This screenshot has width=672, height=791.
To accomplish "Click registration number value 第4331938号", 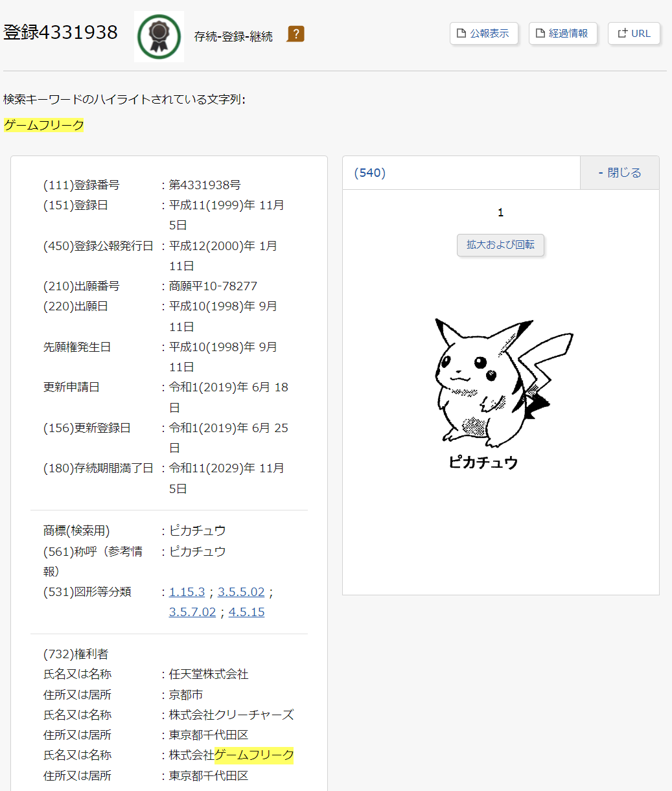I will point(205,185).
